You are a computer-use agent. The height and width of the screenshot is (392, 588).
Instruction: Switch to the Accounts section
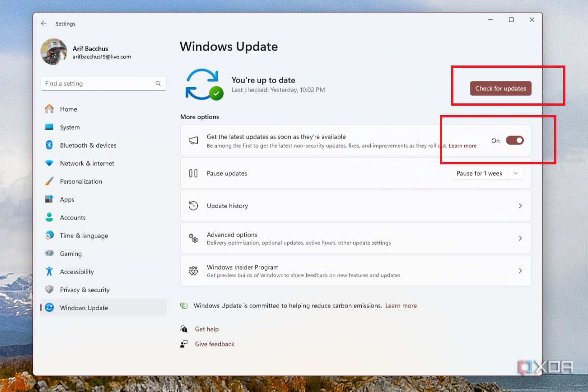[x=73, y=217]
